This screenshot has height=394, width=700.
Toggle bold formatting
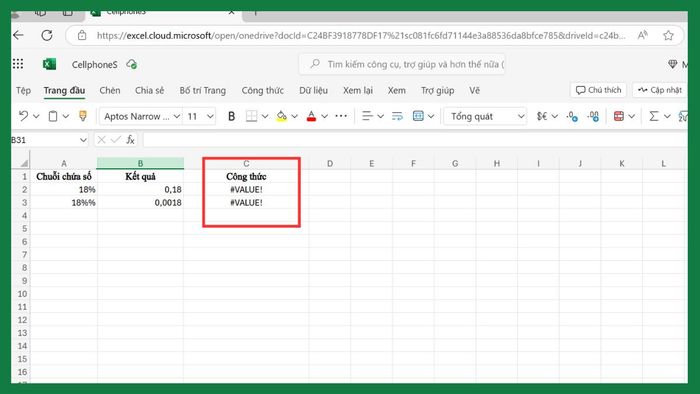231,116
